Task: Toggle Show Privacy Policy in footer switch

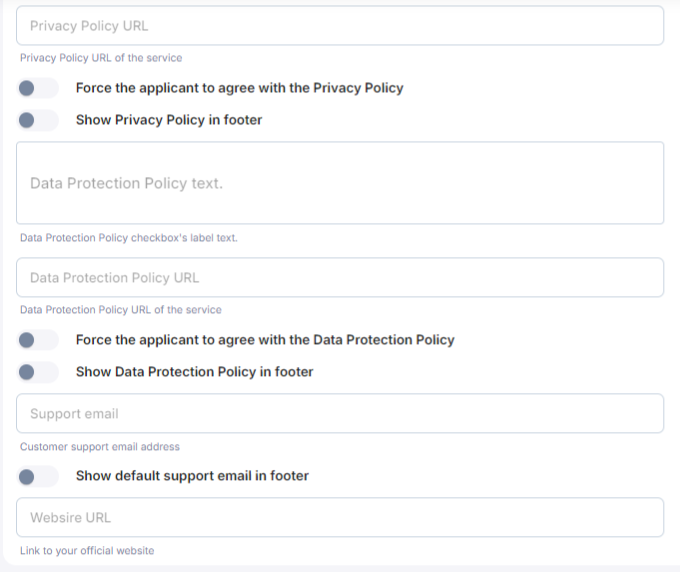Action: point(39,120)
